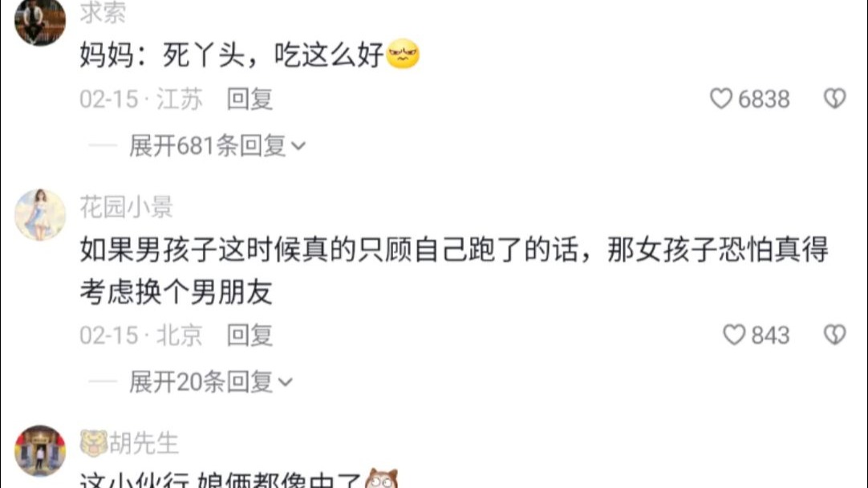Reply to 花园小景's comment from 北京
Image resolution: width=868 pixels, height=488 pixels.
[249, 335]
